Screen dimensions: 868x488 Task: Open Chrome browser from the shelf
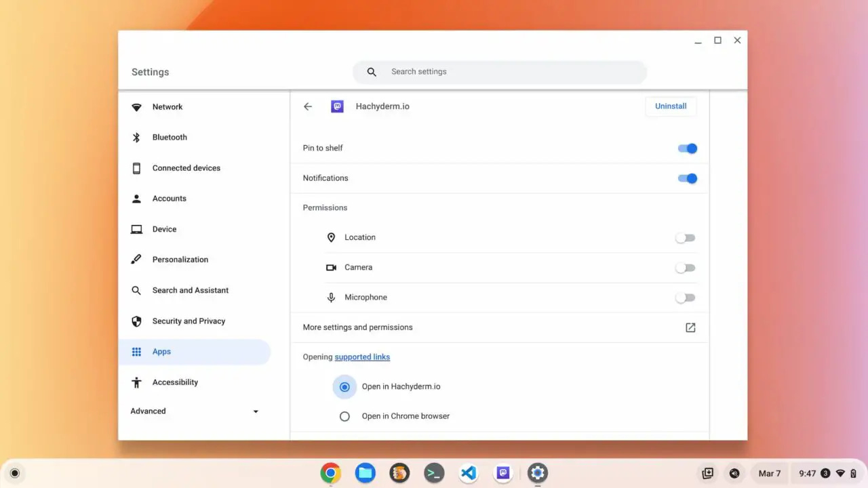[330, 473]
